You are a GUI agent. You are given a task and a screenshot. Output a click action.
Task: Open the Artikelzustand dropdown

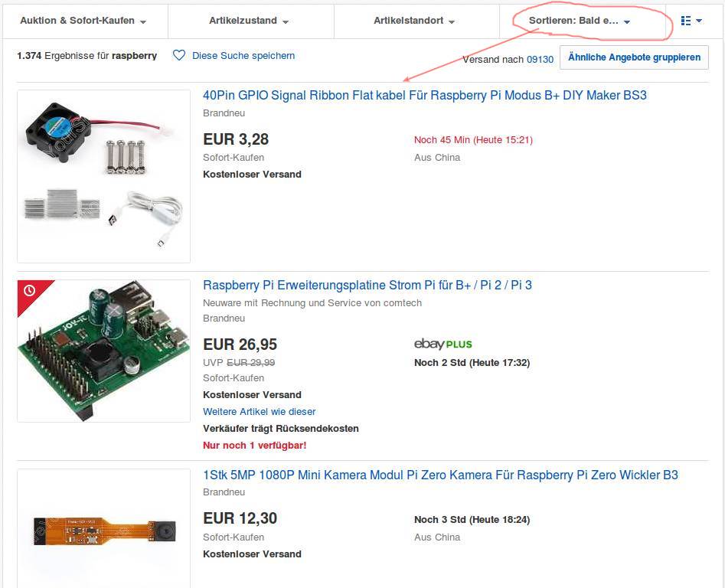click(x=249, y=21)
